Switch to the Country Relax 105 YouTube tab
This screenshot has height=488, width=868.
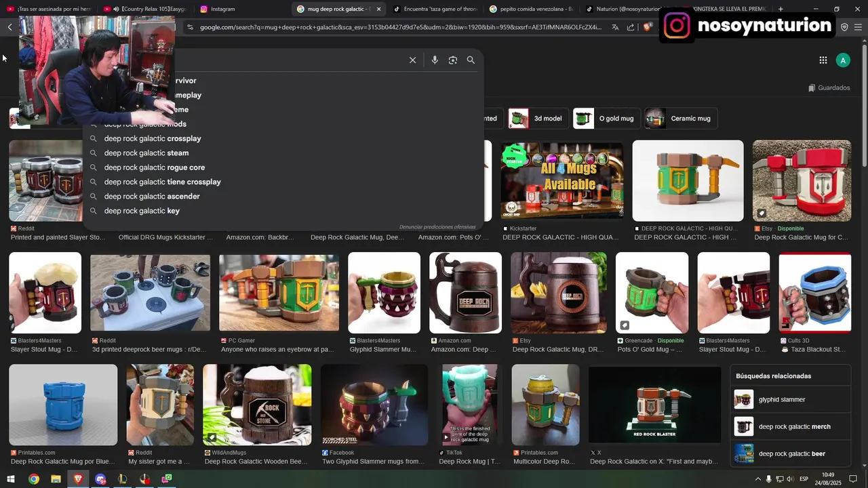click(144, 9)
